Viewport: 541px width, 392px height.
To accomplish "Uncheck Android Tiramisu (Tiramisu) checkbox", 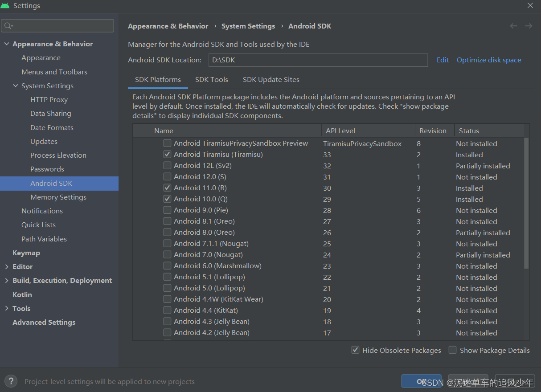I will pos(167,155).
